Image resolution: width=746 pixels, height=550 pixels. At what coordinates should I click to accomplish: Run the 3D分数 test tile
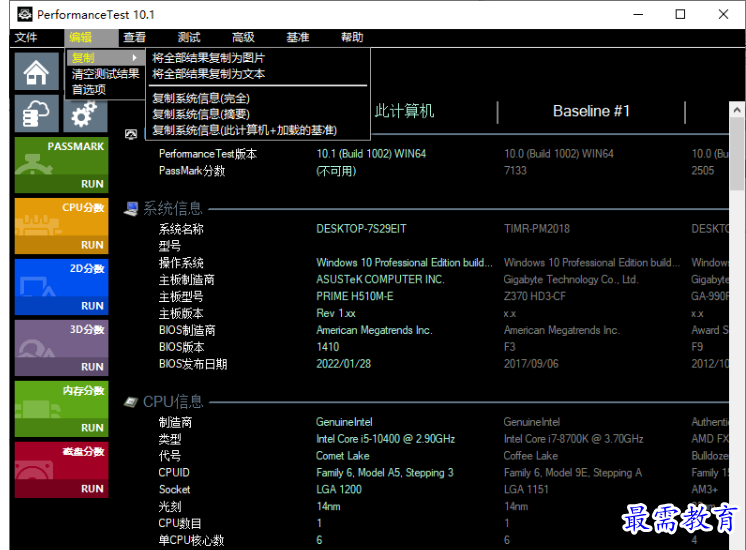click(x=61, y=348)
